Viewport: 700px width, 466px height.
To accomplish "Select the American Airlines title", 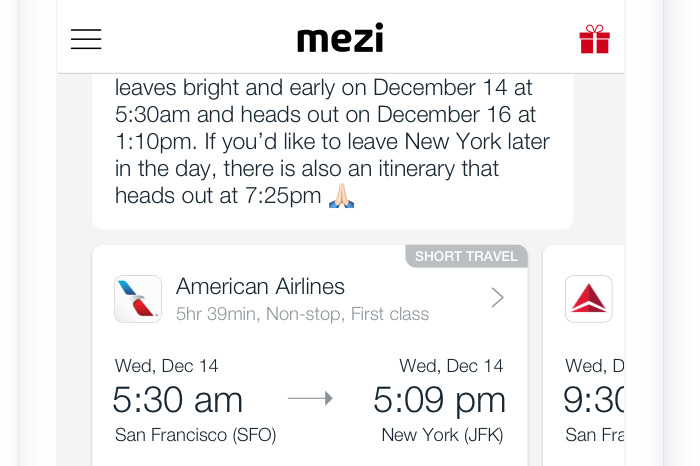I will tap(260, 287).
